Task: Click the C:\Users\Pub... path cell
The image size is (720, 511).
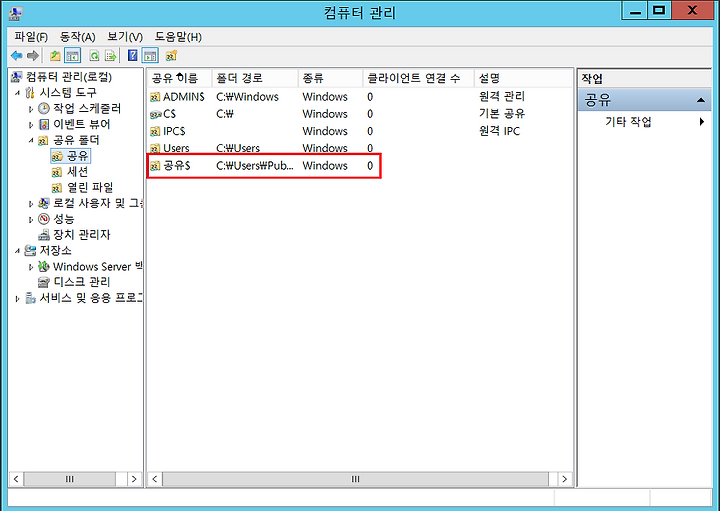Action: tap(254, 166)
